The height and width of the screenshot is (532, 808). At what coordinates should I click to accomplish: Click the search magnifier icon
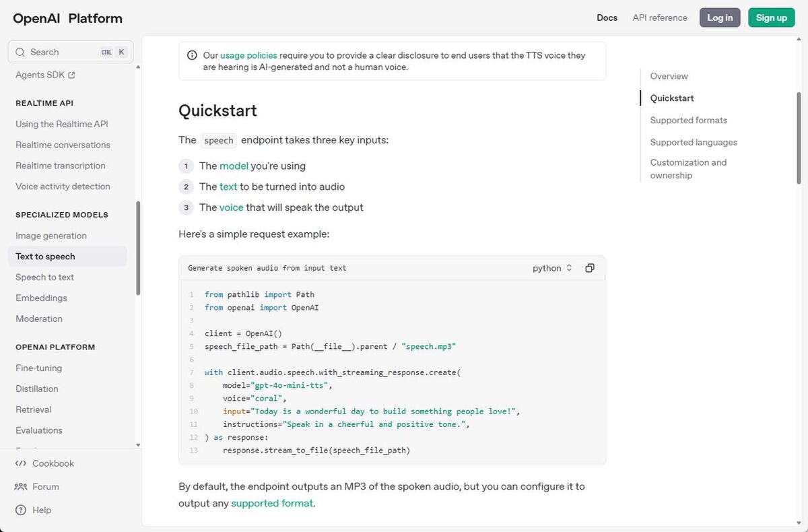pos(20,52)
